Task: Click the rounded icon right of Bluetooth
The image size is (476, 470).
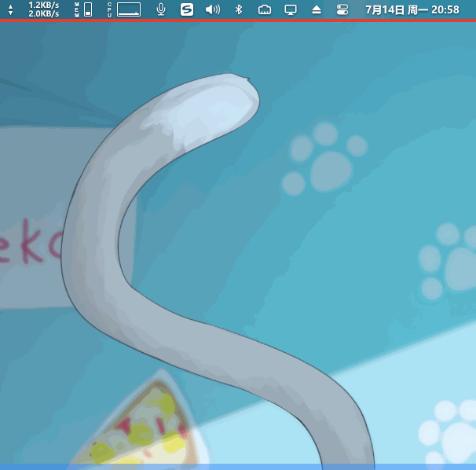Action: 264,9
